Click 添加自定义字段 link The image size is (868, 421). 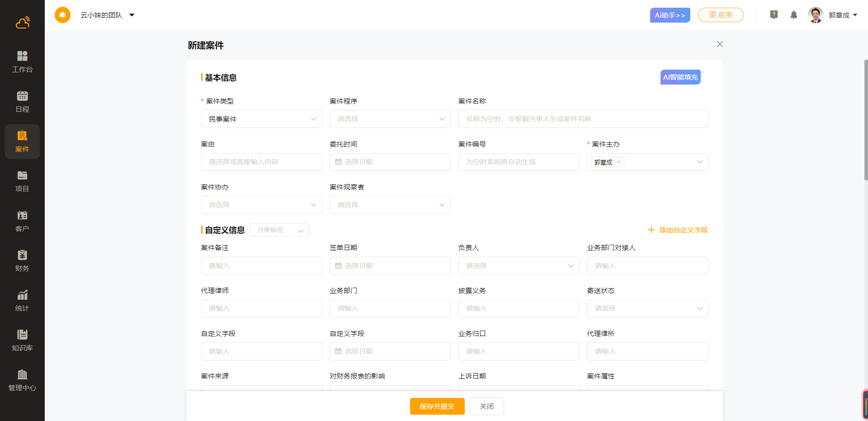pos(678,230)
